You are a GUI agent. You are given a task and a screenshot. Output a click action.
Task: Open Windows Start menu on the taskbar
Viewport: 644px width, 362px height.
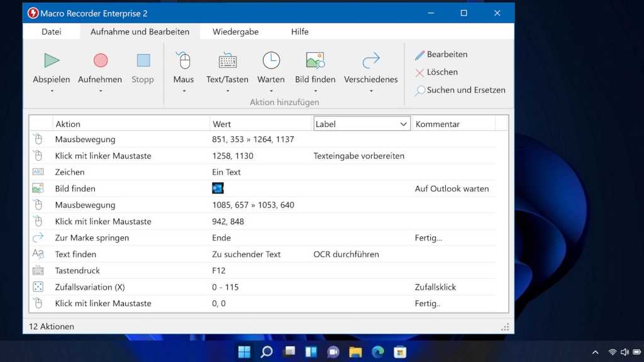pos(244,352)
